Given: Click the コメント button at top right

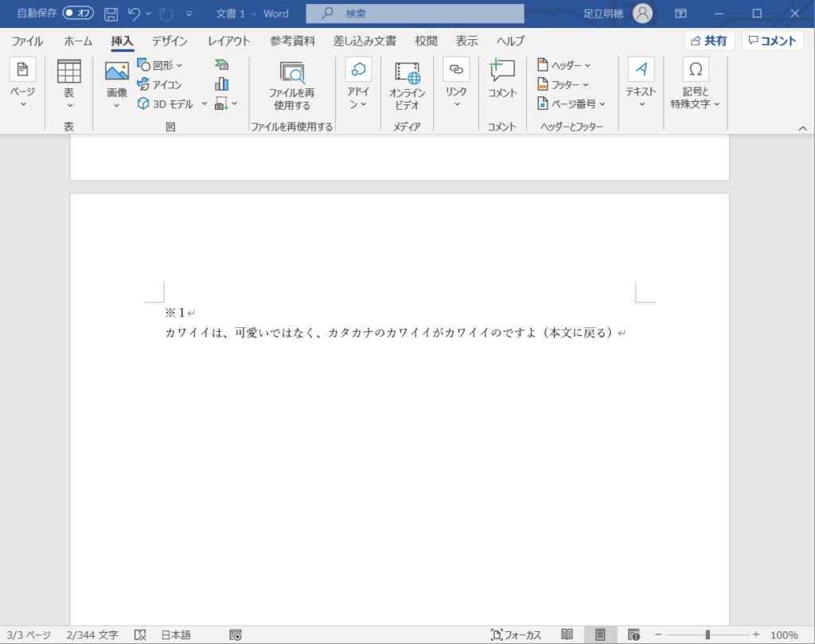Looking at the screenshot, I should pos(772,41).
